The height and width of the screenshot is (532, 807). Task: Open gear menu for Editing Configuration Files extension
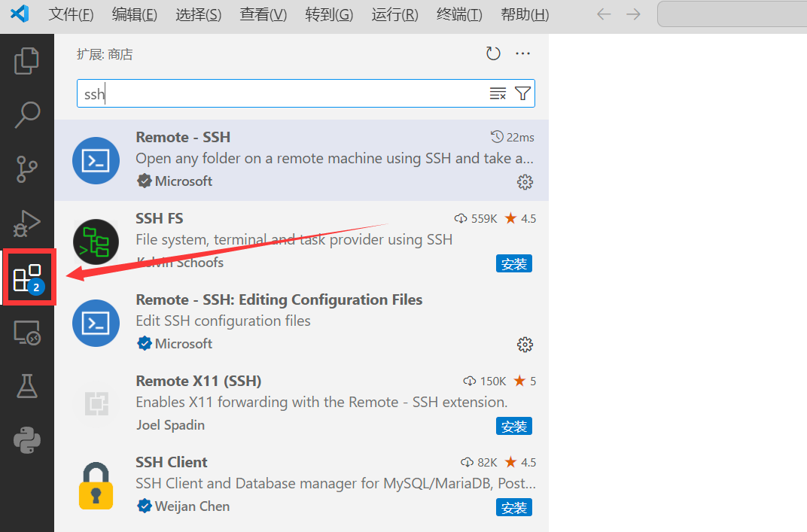point(525,345)
